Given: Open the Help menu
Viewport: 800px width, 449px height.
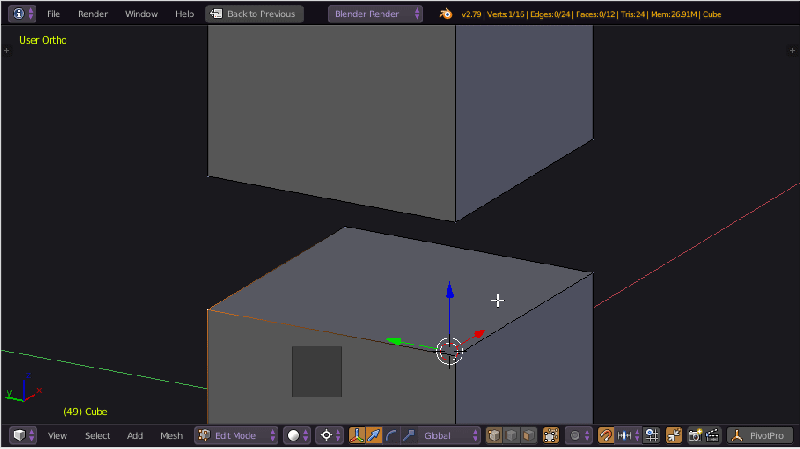Looking at the screenshot, I should [184, 14].
